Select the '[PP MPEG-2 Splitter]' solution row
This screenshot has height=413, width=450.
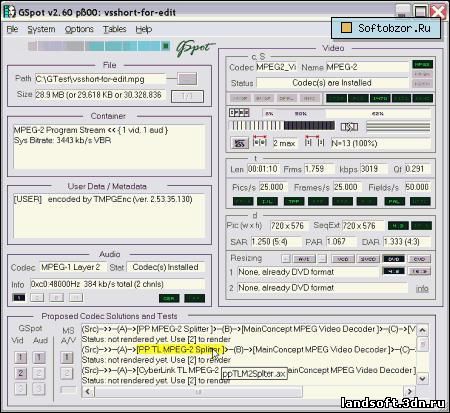click(249, 329)
